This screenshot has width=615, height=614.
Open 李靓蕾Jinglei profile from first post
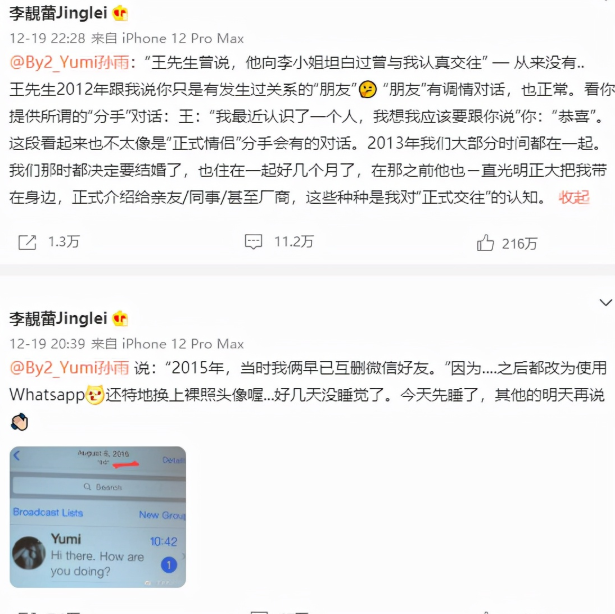click(58, 13)
